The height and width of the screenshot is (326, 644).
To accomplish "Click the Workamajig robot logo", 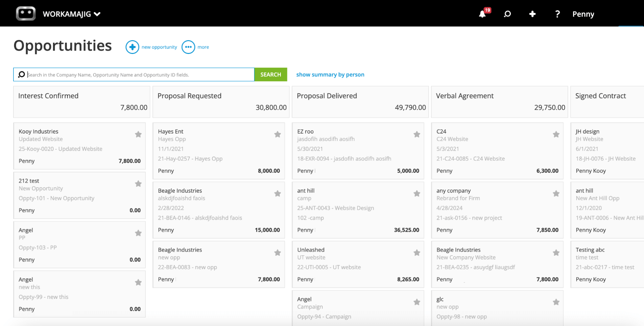I will click(26, 14).
